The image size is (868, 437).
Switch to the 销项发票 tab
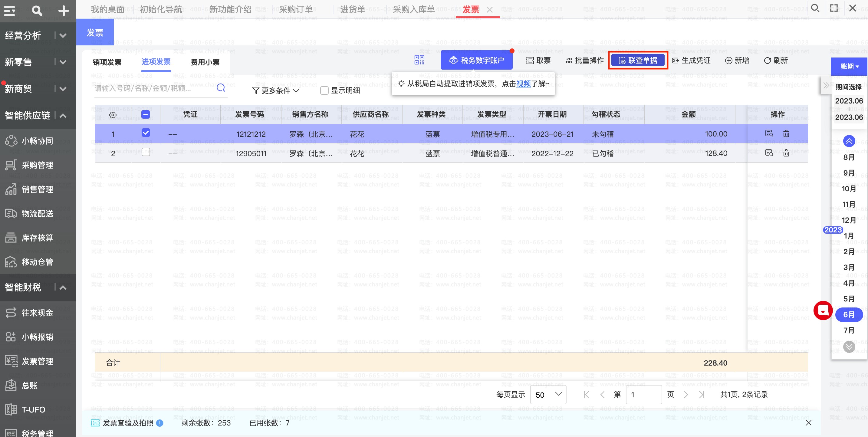coord(107,62)
